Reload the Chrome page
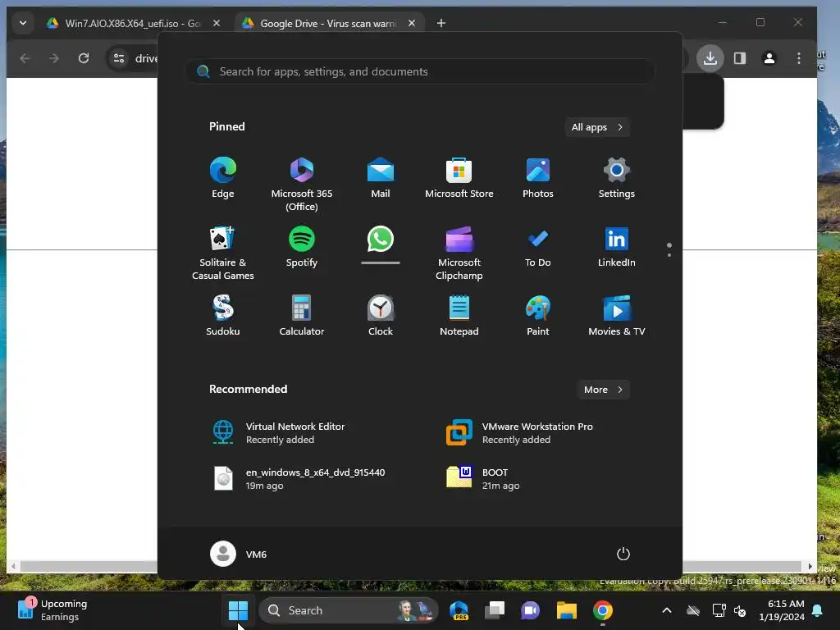 click(84, 58)
